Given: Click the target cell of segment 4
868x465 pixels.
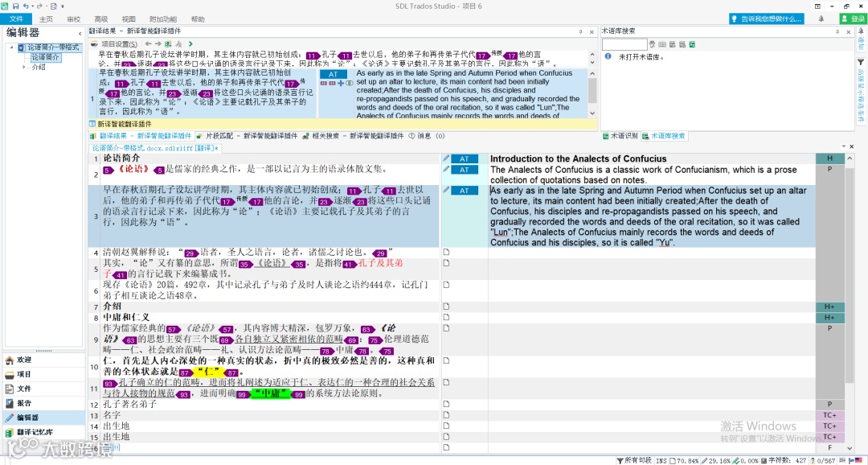Looking at the screenshot, I should tap(652, 252).
